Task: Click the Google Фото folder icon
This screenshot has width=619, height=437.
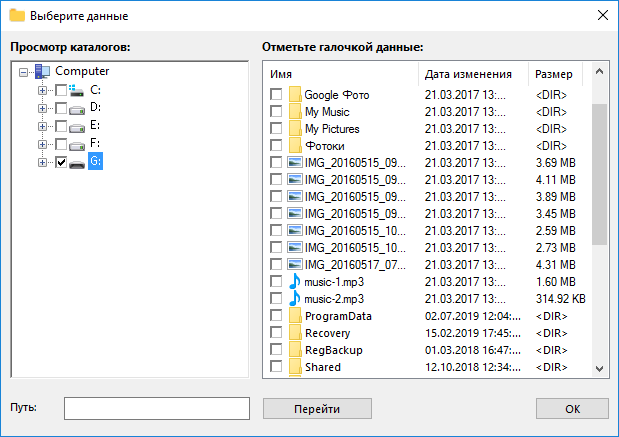Action: pos(295,95)
